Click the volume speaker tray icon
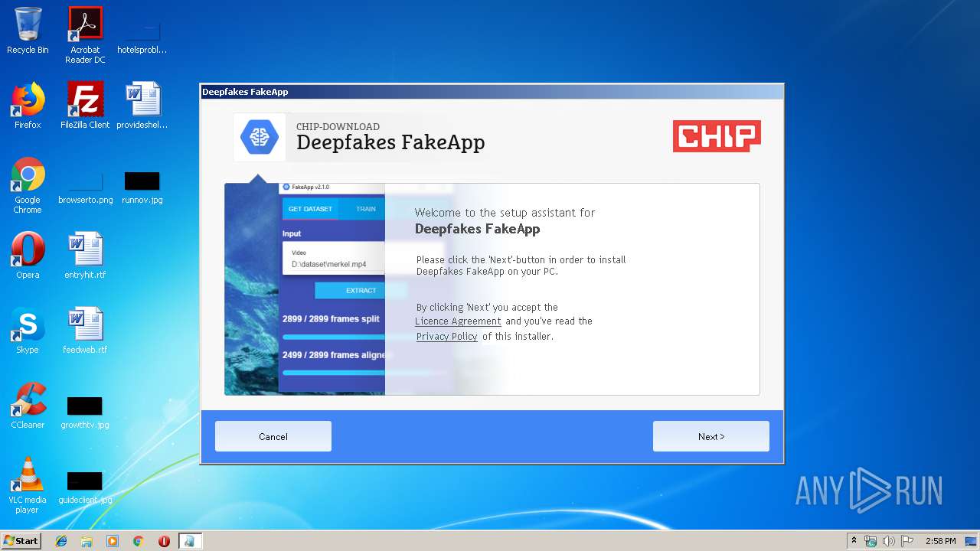The image size is (980, 551). pos(888,541)
